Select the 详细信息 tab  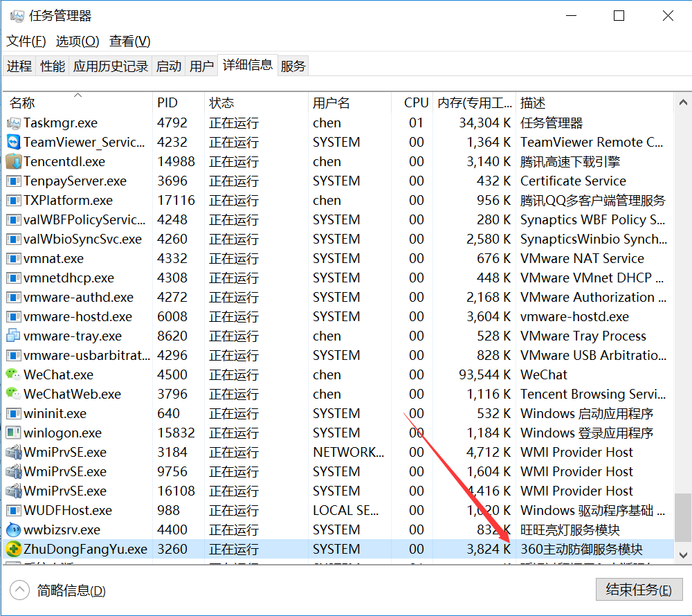[248, 65]
